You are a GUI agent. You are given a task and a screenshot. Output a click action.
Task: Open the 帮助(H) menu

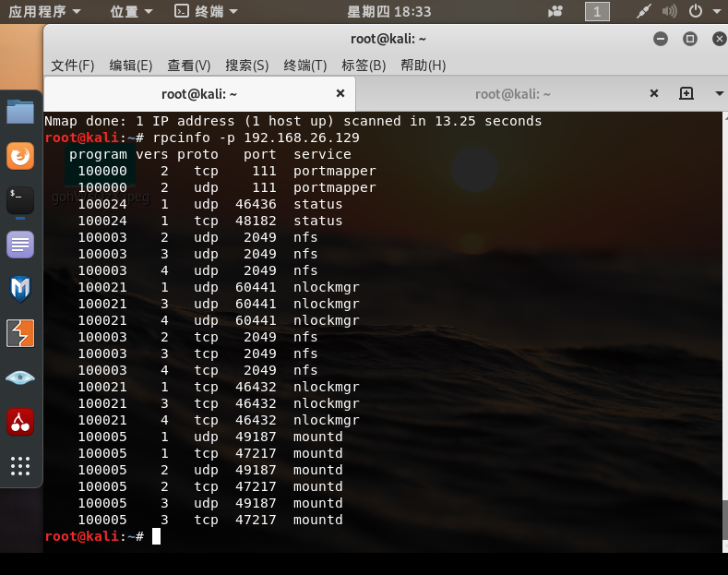click(423, 66)
